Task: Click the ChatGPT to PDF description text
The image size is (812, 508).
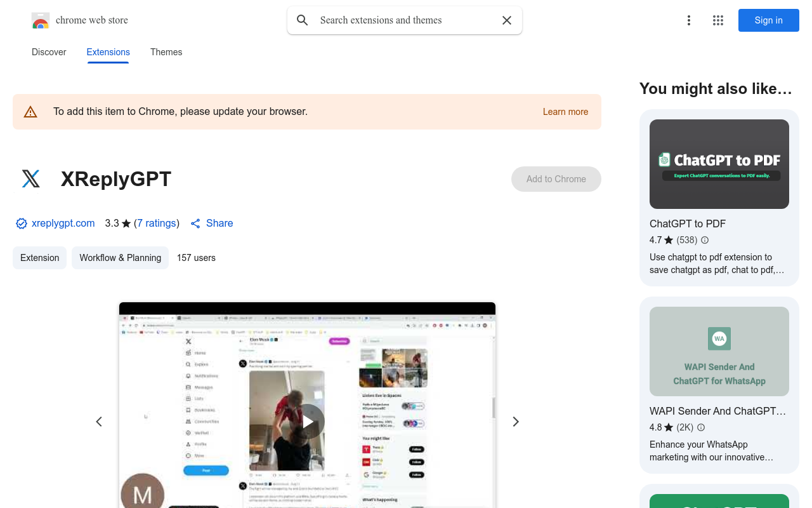Action: (x=717, y=264)
